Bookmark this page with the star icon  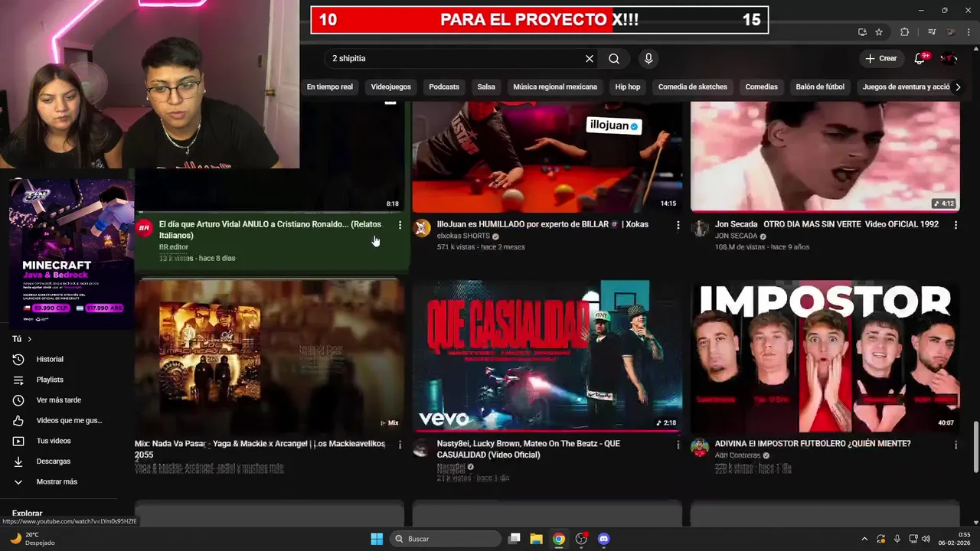[x=879, y=32]
